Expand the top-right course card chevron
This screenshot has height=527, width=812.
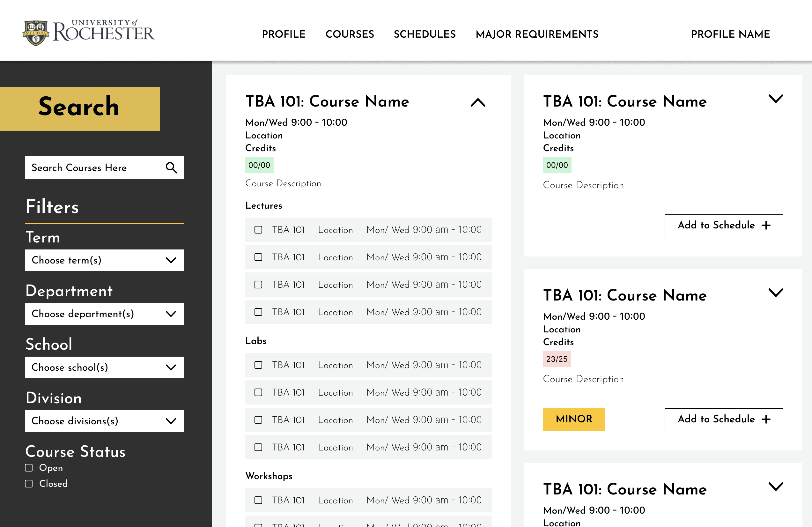tap(776, 99)
